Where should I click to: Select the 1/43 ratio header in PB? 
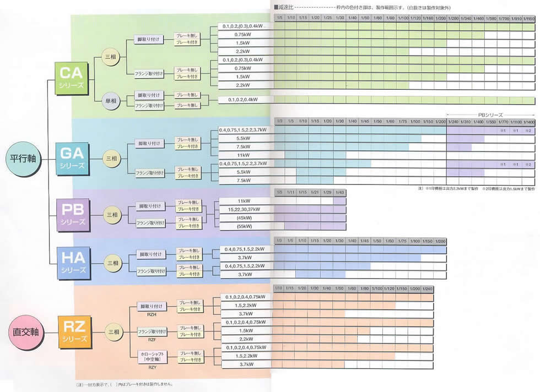tap(339, 191)
